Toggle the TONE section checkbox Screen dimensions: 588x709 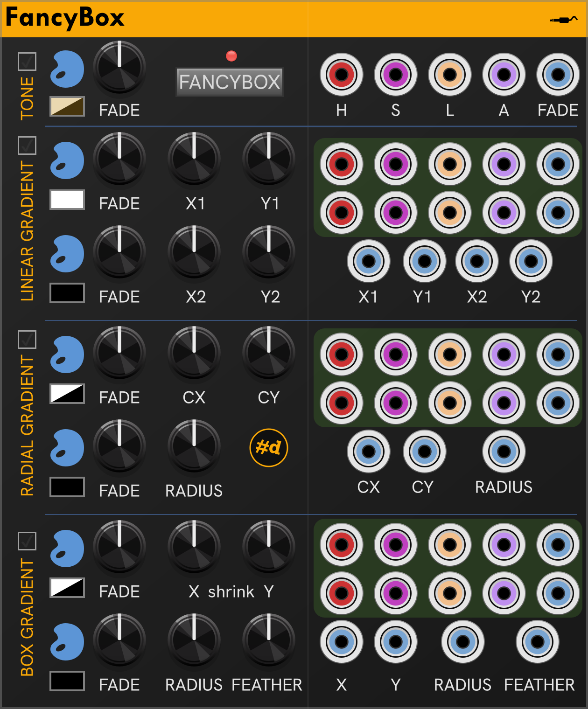[27, 61]
